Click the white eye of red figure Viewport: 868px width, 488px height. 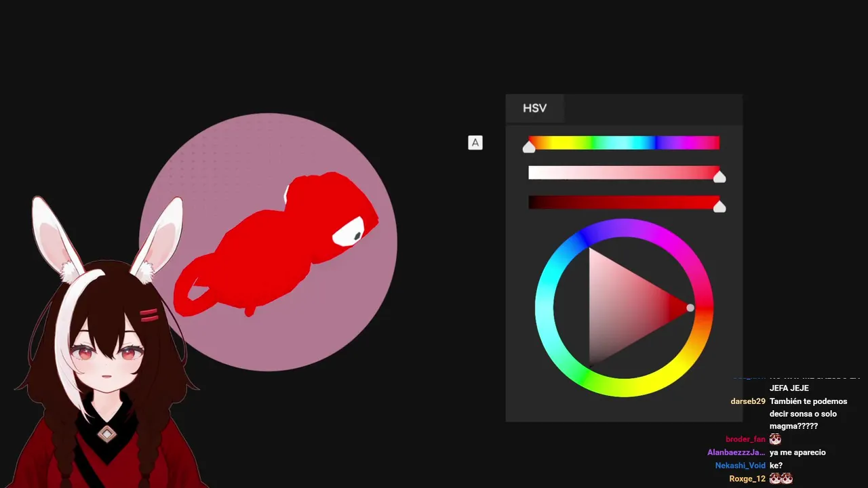point(349,232)
